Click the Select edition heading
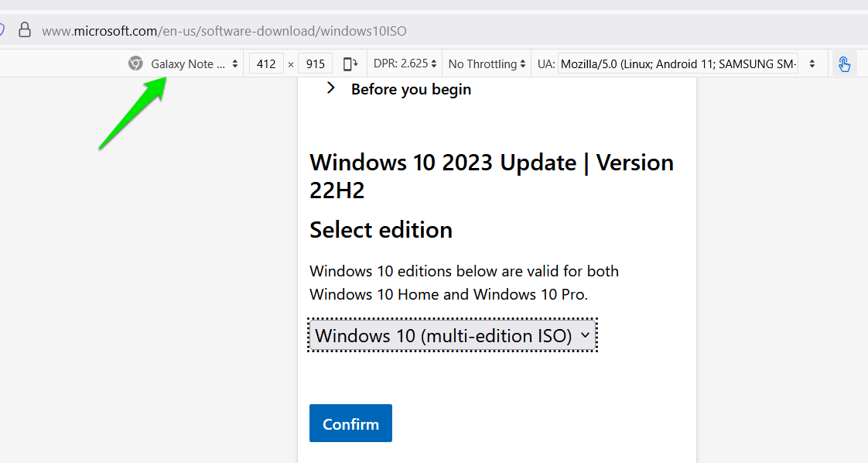Screen dimensions: 868x463 click(381, 229)
